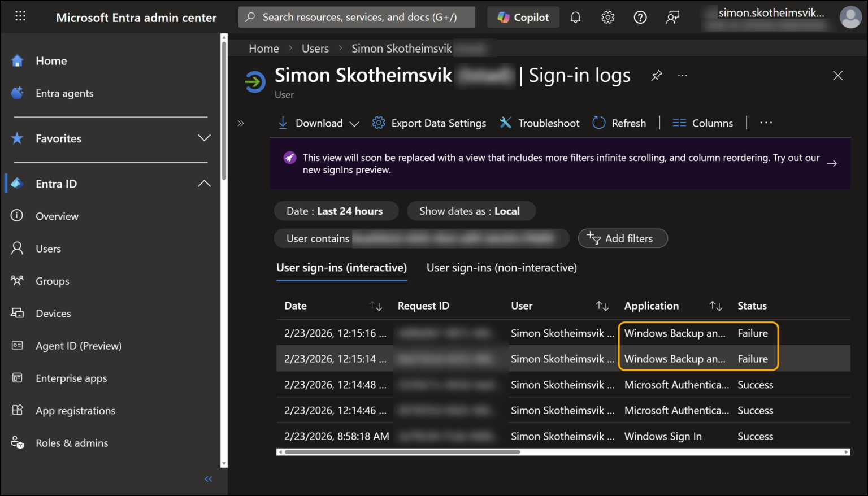Screen dimensions: 868x496
Task: Open portal settings gear icon
Action: click(x=607, y=18)
